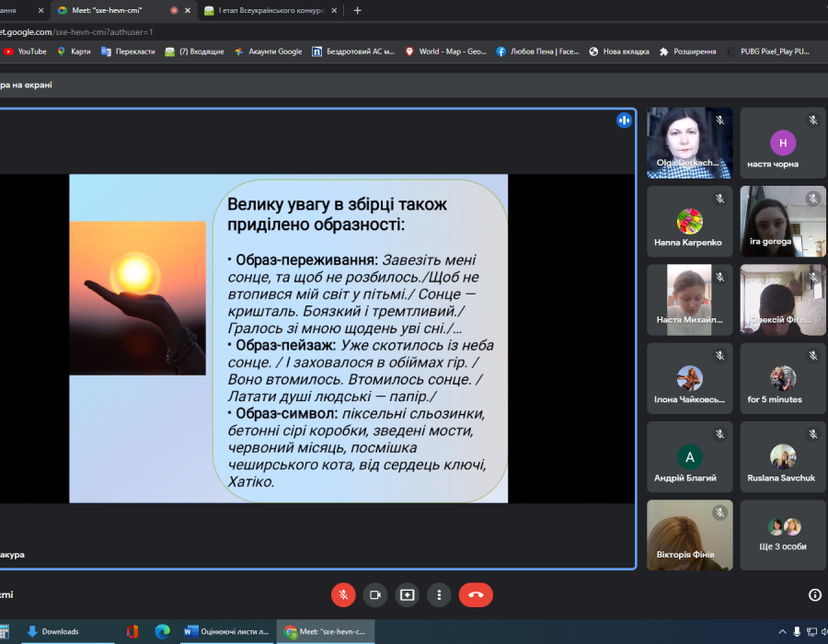Click the present screen icon

tap(407, 595)
